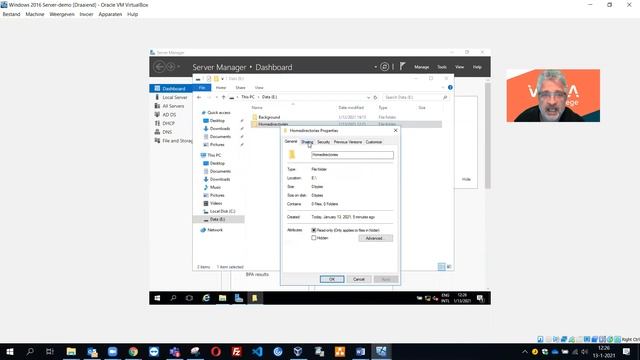This screenshot has width=640, height=360.
Task: Open the VM Start menu
Action: [x=157, y=298]
